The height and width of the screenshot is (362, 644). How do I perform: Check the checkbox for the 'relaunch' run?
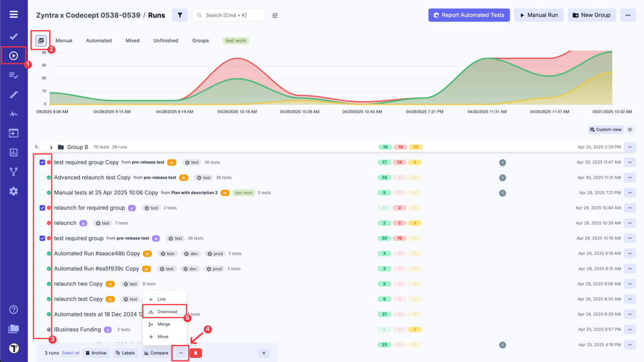click(42, 223)
